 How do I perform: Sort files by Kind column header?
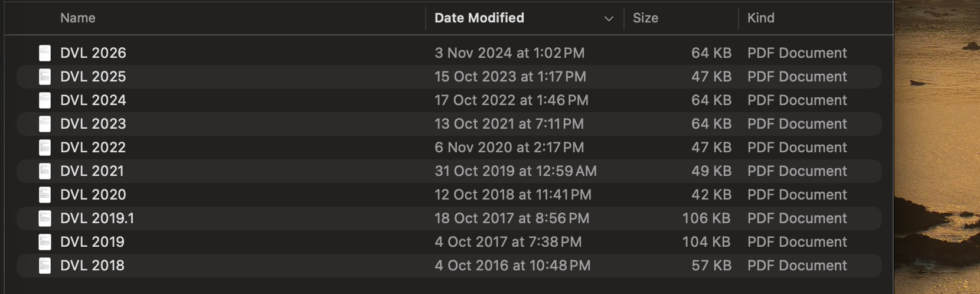coord(760,18)
